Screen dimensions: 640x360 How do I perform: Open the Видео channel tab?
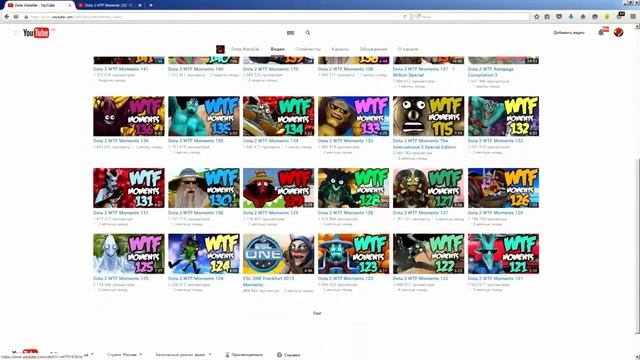pos(278,49)
